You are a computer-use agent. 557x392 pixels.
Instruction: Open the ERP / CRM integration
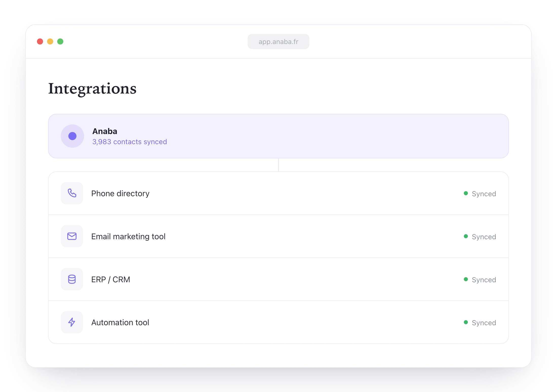tap(278, 279)
